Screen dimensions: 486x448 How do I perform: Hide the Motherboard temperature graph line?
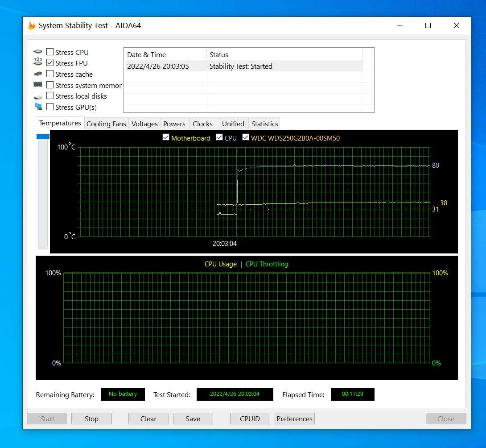(x=166, y=138)
